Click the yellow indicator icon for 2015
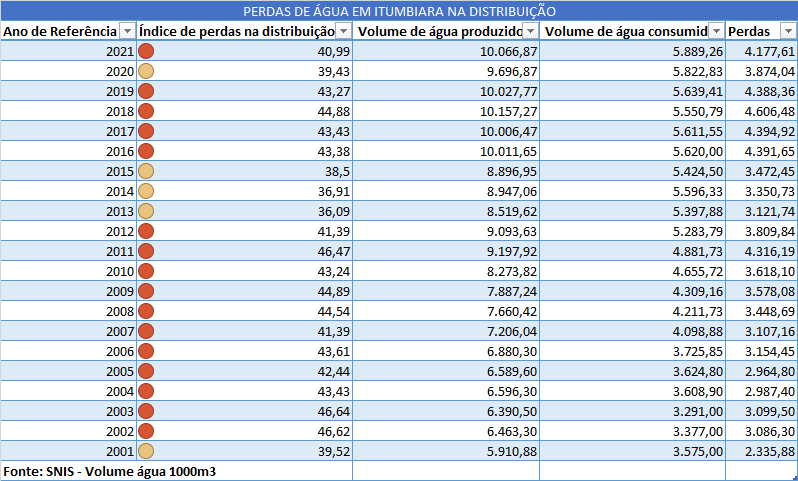 pos(146,171)
